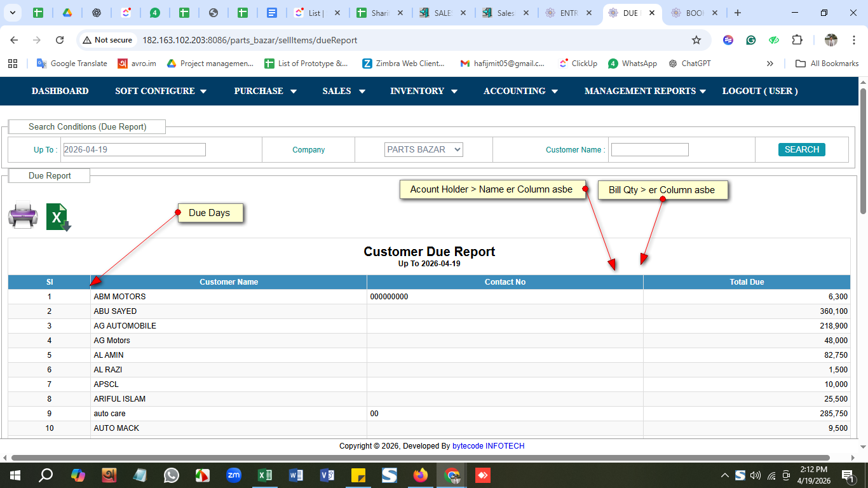Bookmark this page with the star icon
This screenshot has height=488, width=868.
tap(696, 40)
